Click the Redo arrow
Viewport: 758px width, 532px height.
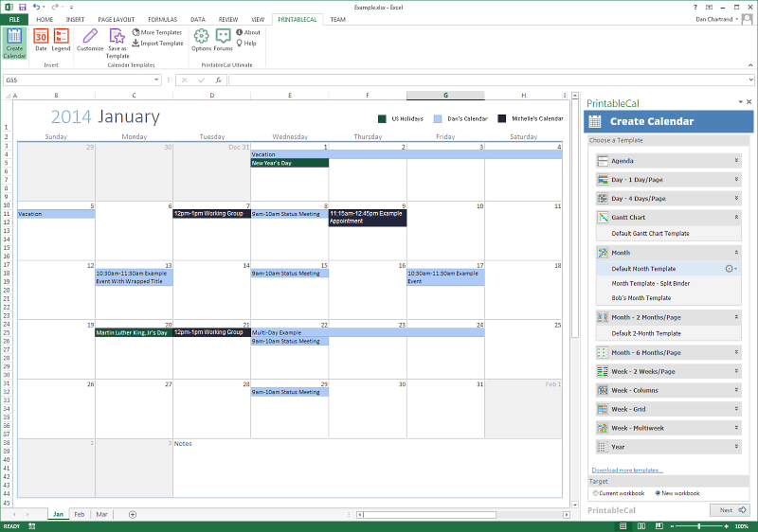click(55, 7)
